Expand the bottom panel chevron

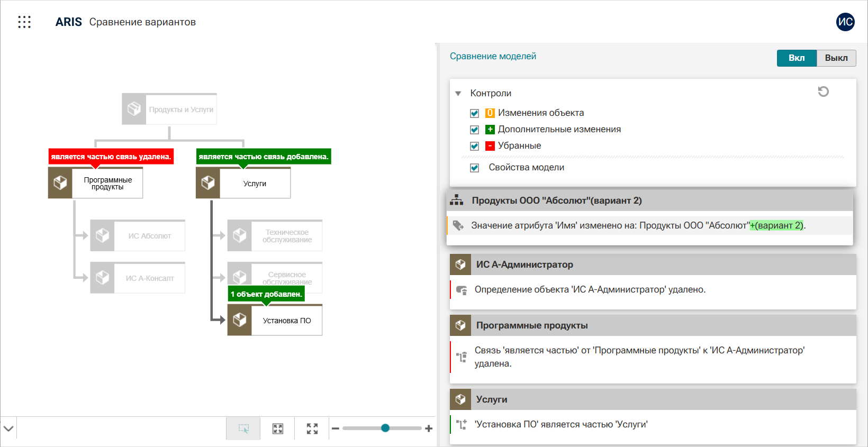click(x=8, y=428)
